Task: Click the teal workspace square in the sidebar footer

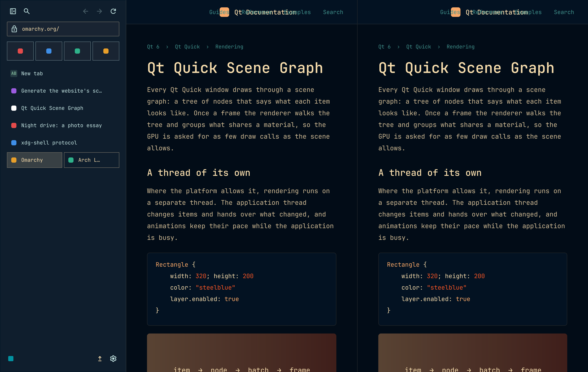Action: tap(11, 358)
